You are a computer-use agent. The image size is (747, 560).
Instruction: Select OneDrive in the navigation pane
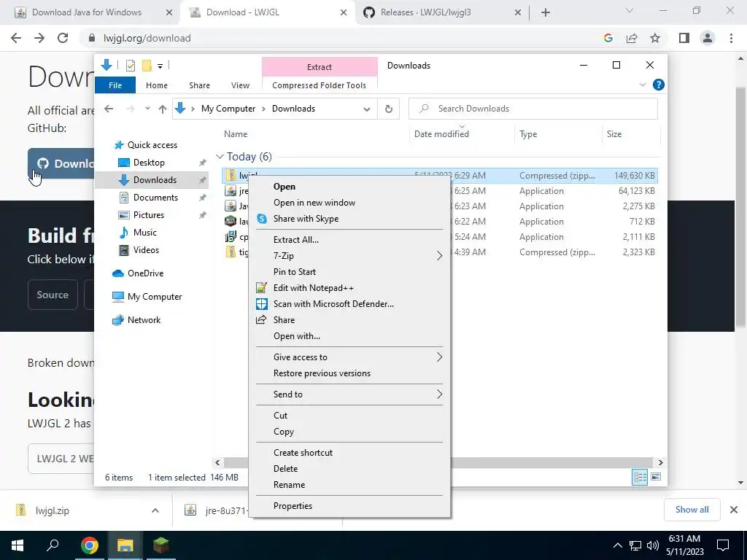145,273
